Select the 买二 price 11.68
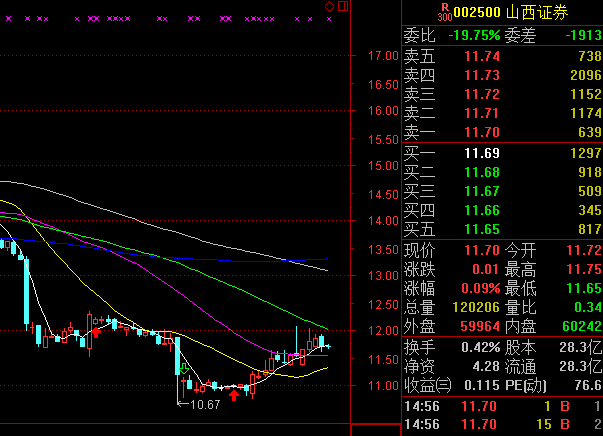603x436 pixels. tap(482, 172)
